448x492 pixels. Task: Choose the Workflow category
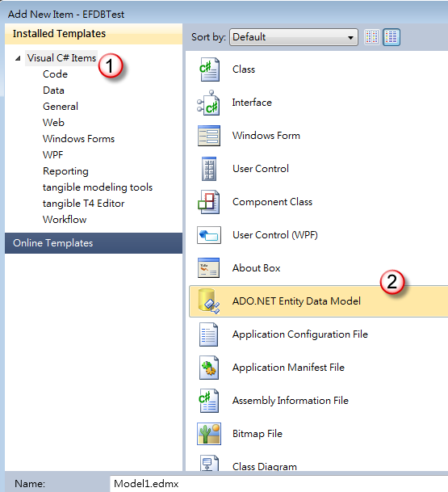(65, 220)
